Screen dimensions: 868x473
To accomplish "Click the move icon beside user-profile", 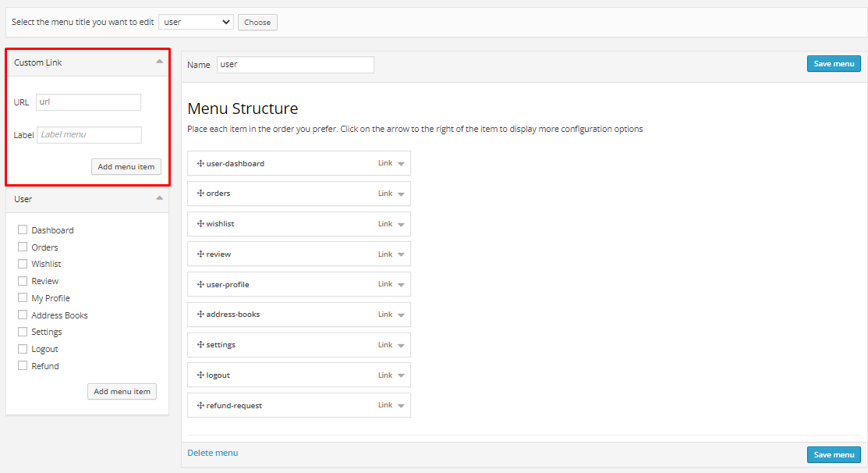I will (x=200, y=285).
